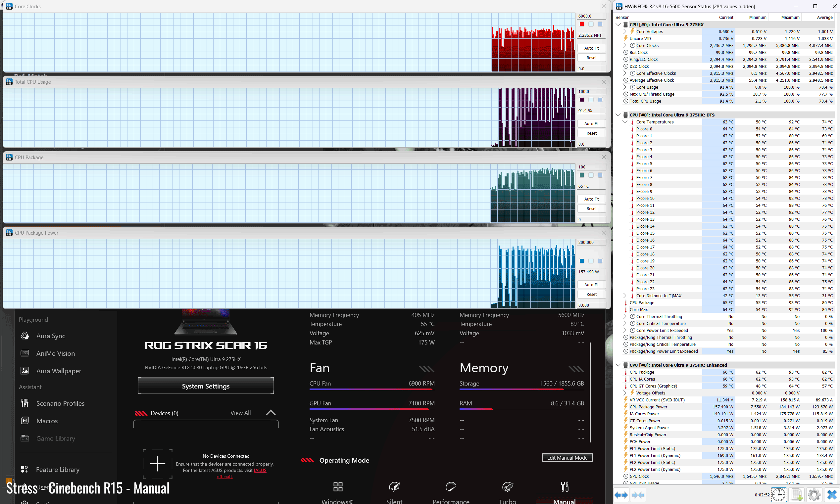Expand the Voltage Offsets row
The width and height of the screenshot is (840, 504).
pyautogui.click(x=625, y=392)
